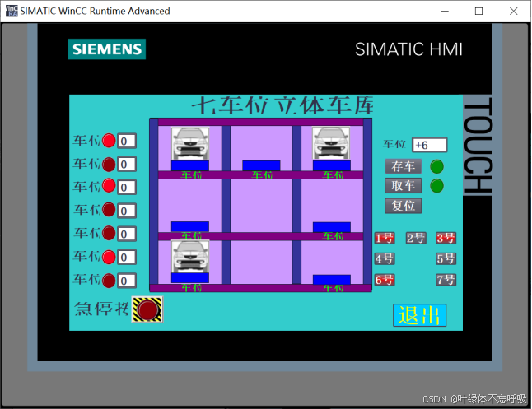
Task: Click the seventh 车位 indicator lamp
Action: point(109,281)
